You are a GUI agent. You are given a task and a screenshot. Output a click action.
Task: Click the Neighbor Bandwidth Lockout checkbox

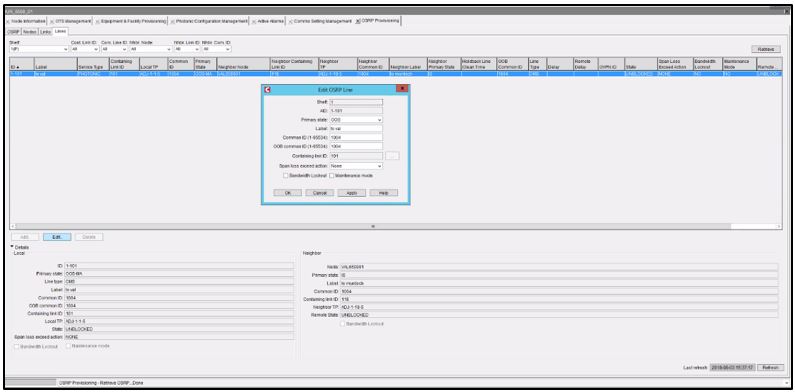point(343,324)
